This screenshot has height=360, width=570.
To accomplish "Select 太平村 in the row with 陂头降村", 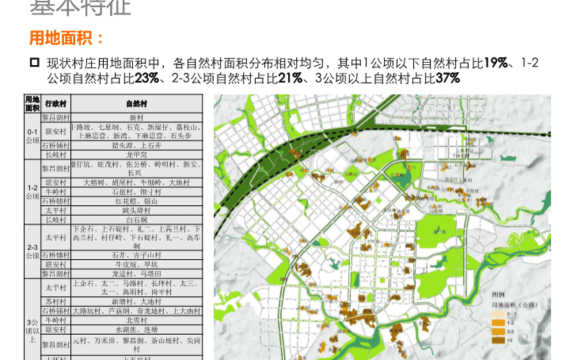I will point(56,210).
